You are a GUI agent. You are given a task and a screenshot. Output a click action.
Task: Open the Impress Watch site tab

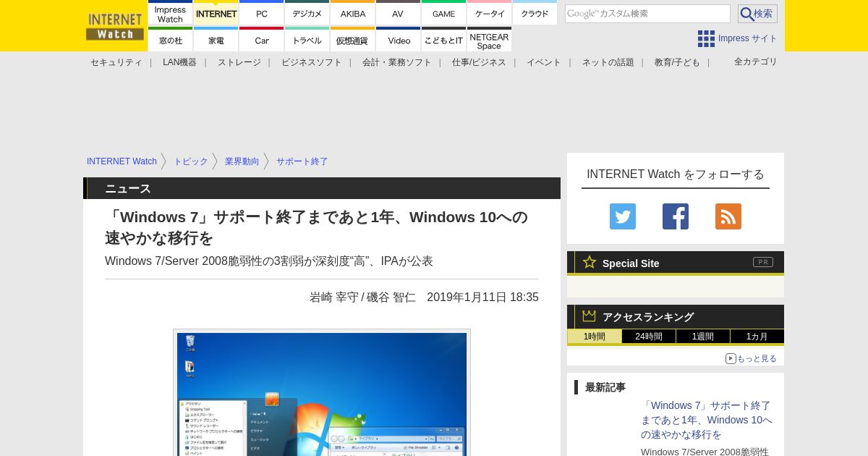point(170,14)
